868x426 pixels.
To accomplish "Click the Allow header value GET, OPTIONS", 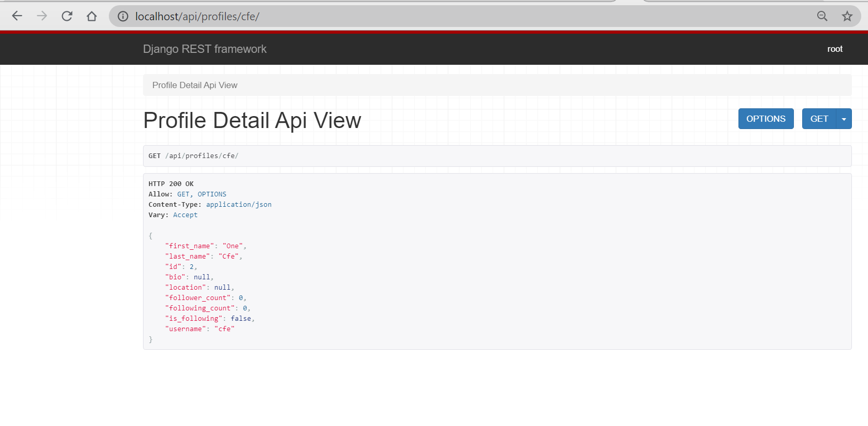I will click(202, 194).
